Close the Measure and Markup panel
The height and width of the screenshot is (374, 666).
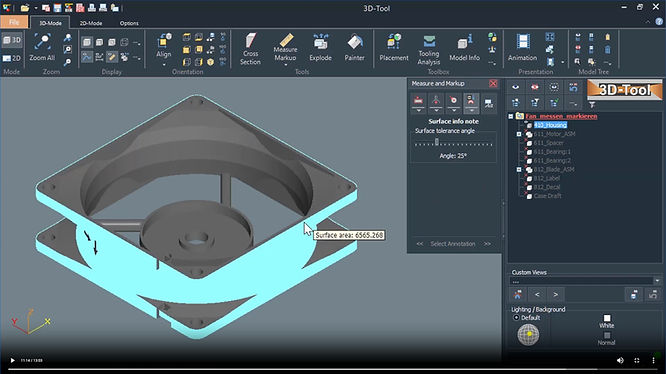click(493, 84)
